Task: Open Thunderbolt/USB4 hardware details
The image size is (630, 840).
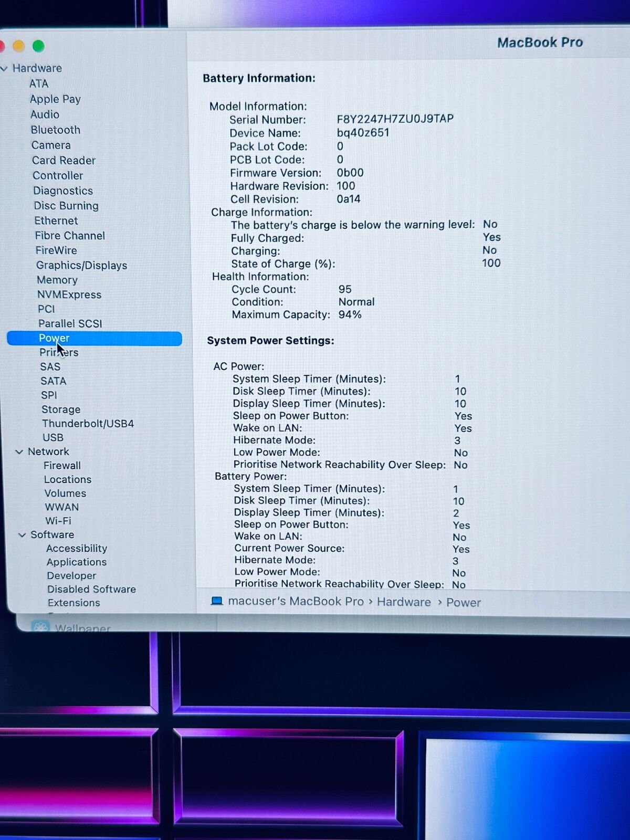Action: [x=88, y=423]
